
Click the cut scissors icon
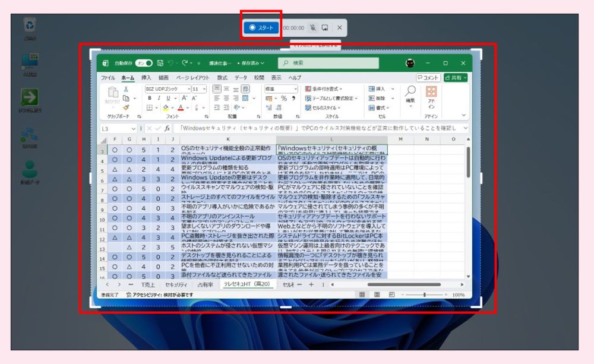pyautogui.click(x=126, y=88)
